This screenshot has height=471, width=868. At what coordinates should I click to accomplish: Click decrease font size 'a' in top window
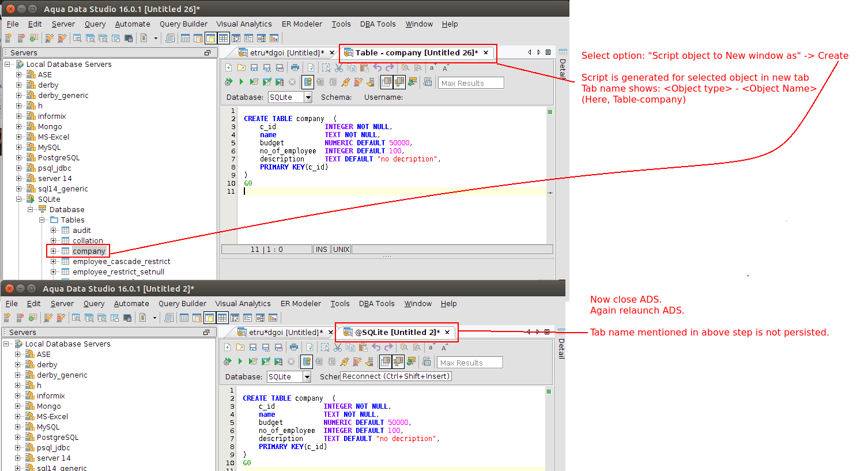[432, 68]
